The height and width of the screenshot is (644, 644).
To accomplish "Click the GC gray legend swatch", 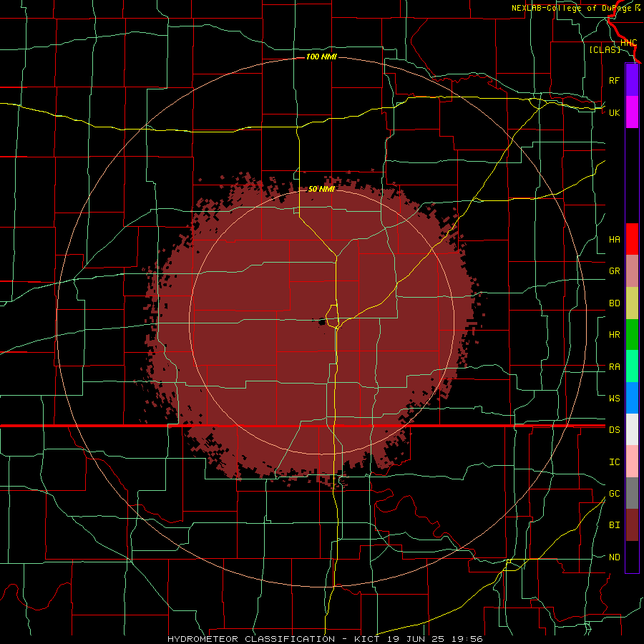I will pos(632,493).
